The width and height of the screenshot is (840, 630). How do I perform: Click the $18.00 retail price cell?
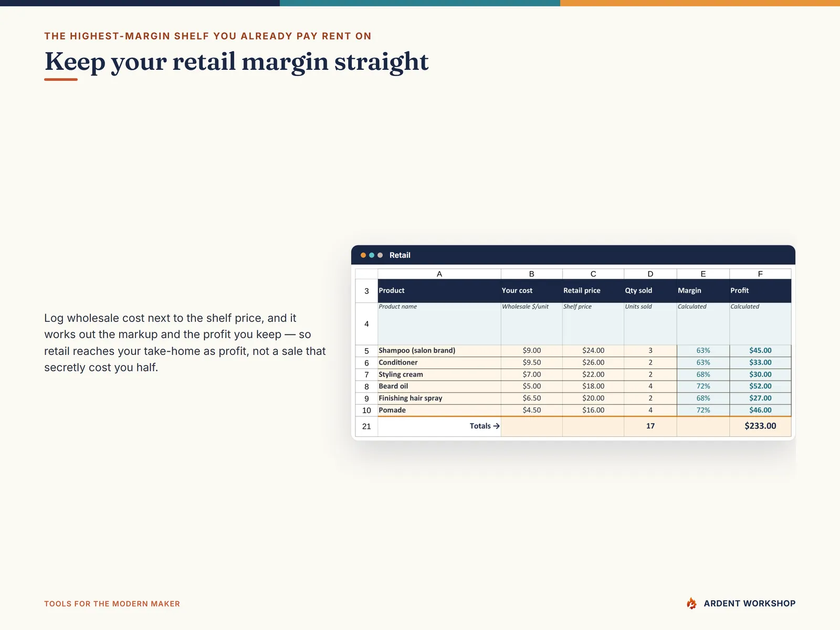click(593, 386)
